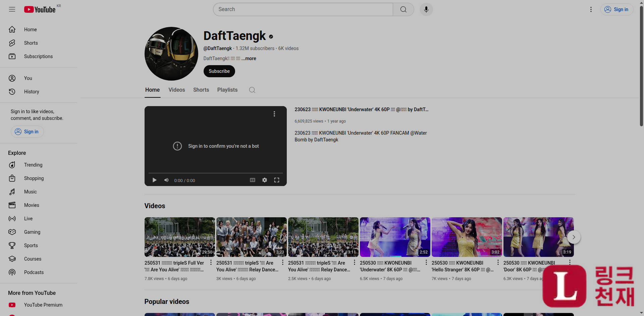Open the 3:11 tripleS thumbnail
This screenshot has width=644, height=316.
[x=323, y=237]
